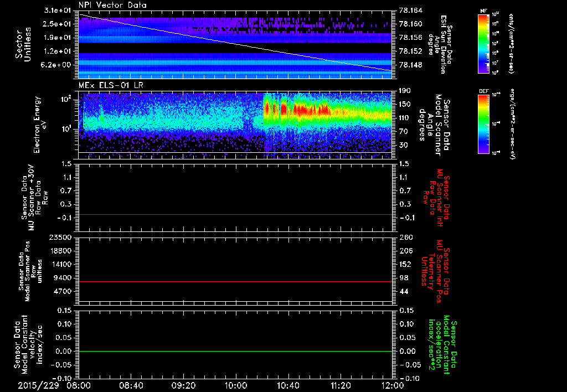Click the green "Model Constant acceleration" label
567x392 pixels.
point(442,345)
